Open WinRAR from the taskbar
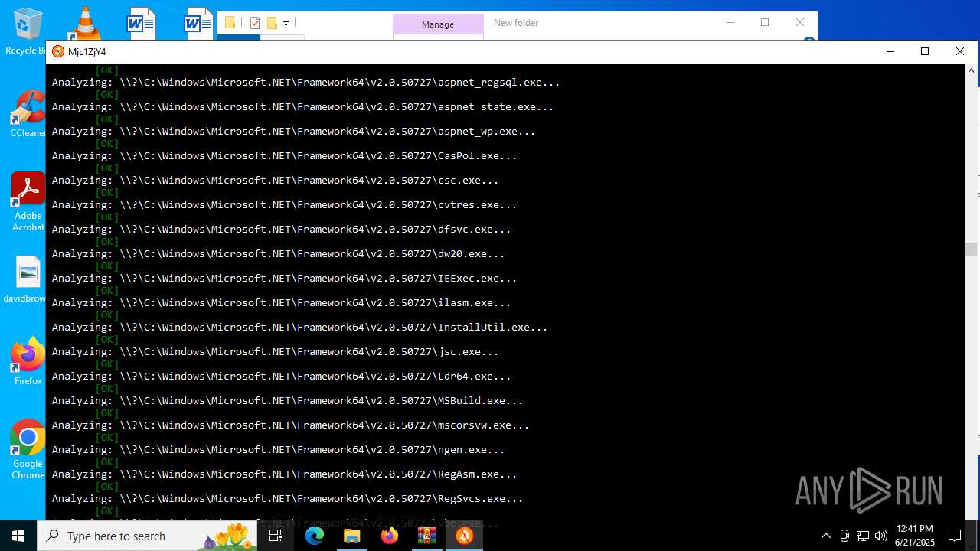 tap(426, 536)
